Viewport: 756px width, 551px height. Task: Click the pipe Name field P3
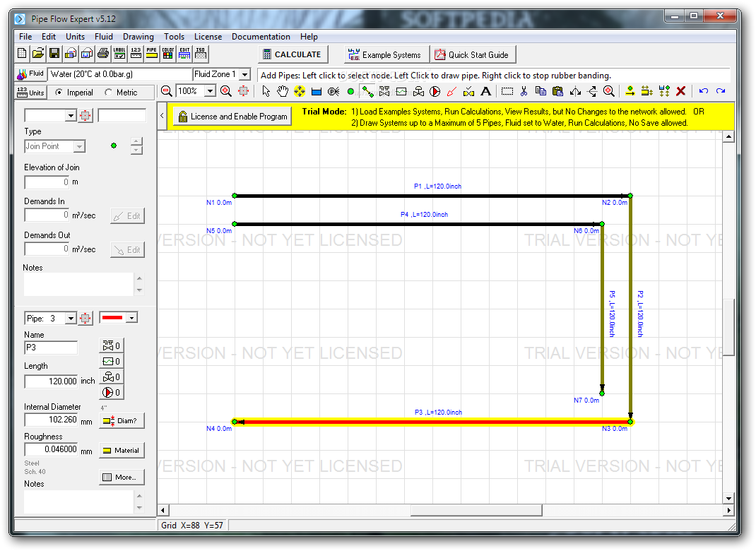point(51,348)
